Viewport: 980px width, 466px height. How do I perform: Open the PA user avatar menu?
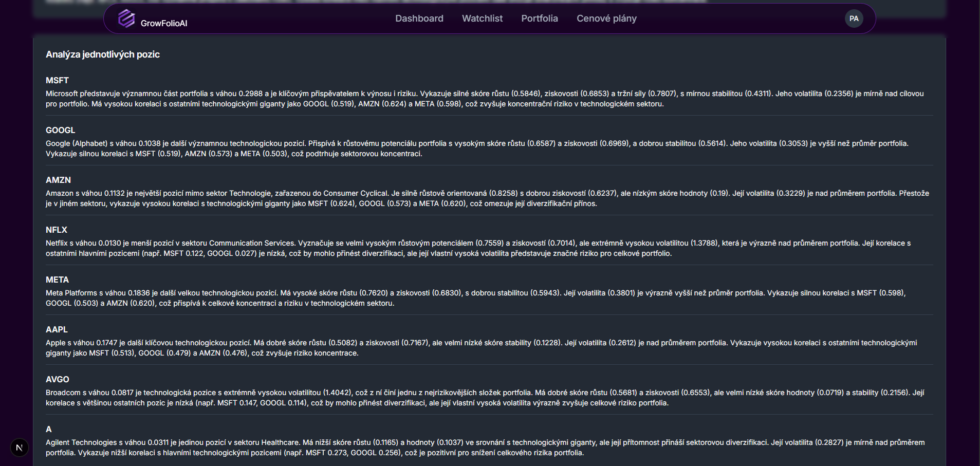pos(854,18)
